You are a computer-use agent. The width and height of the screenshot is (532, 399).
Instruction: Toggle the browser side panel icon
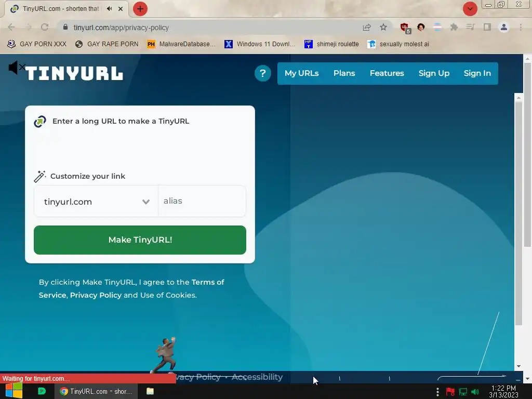487,27
